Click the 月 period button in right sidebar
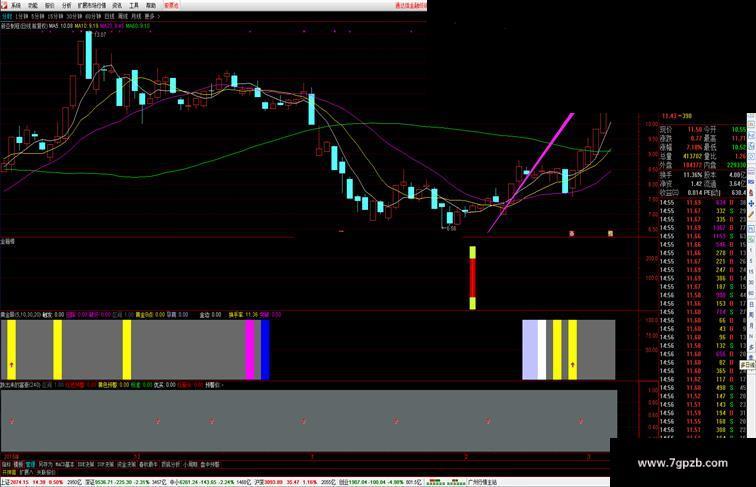756x487 pixels. (x=751, y=325)
